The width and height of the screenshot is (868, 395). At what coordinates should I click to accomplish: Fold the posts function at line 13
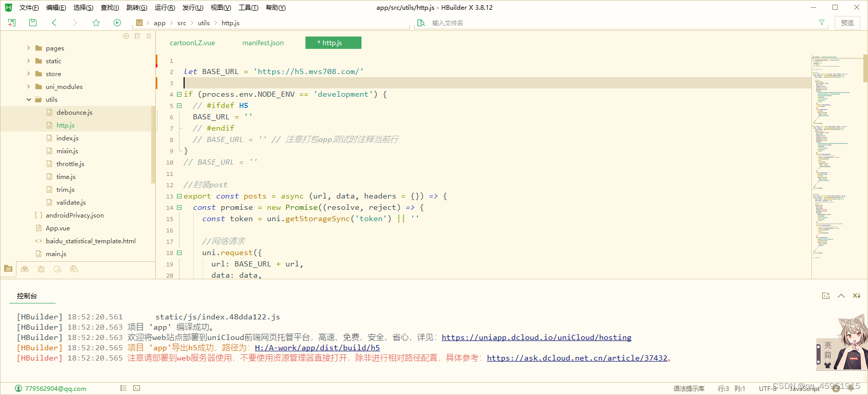(179, 196)
